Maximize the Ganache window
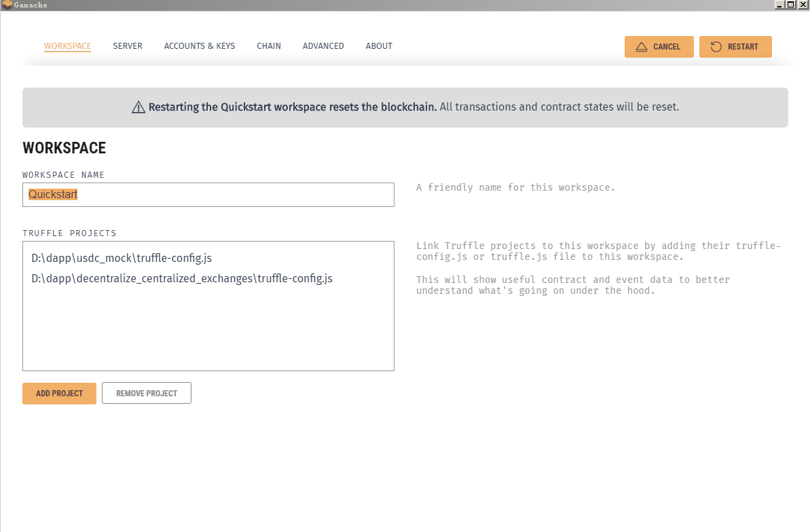 point(790,5)
